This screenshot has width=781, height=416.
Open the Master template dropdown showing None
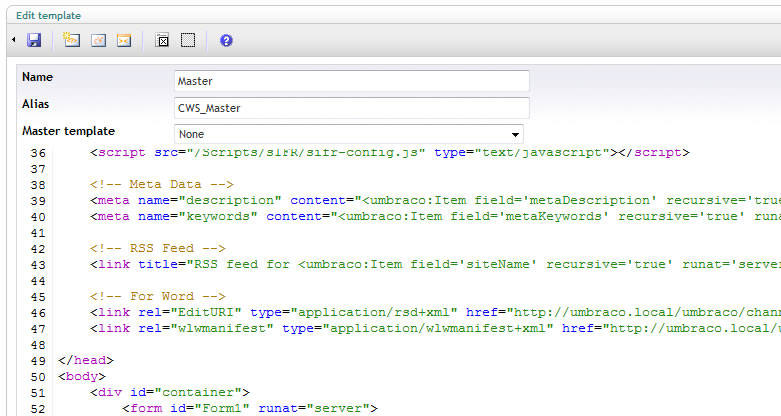tap(349, 134)
